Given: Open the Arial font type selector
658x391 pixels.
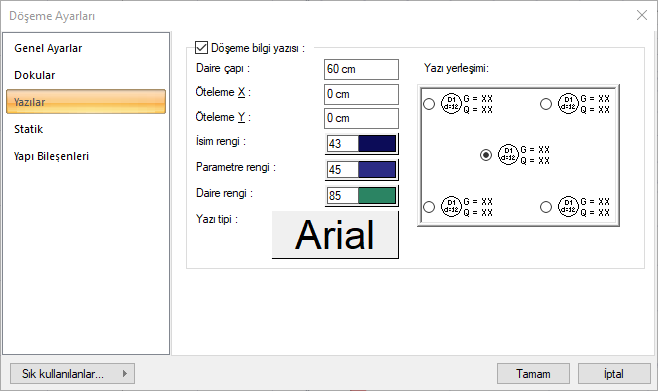Looking at the screenshot, I should pyautogui.click(x=335, y=235).
